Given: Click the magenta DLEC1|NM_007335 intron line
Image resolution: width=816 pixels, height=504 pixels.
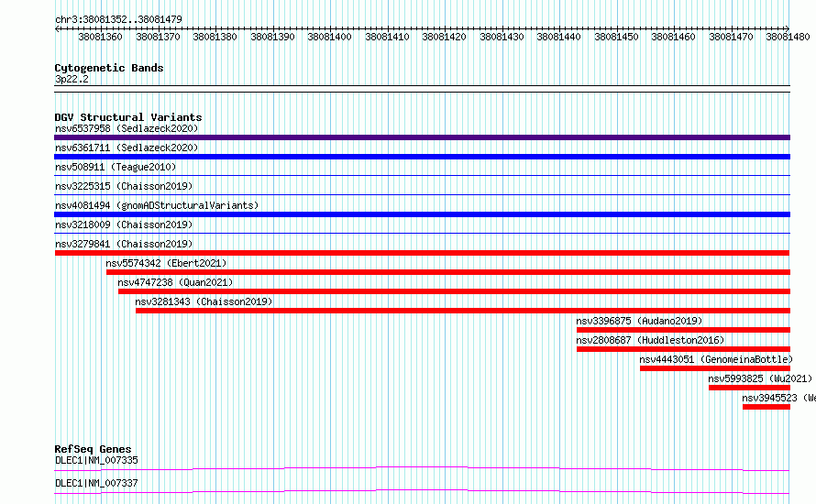Looking at the screenshot, I should click(x=422, y=468).
